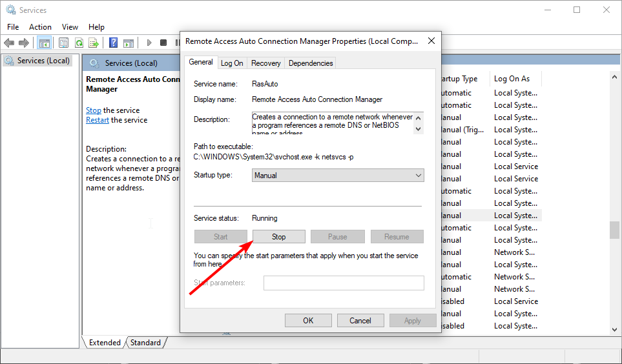The image size is (622, 364).
Task: Click the services list vertical scrollbar thumb
Action: tap(614, 230)
